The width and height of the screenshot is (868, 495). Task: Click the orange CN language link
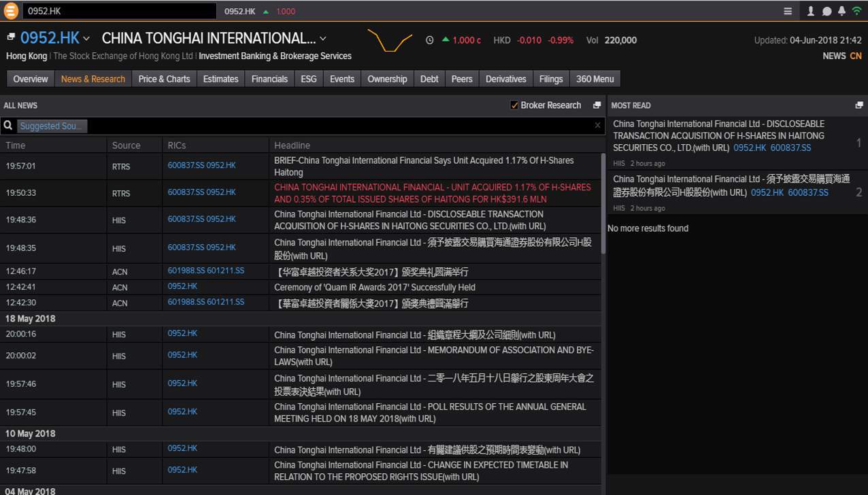856,56
